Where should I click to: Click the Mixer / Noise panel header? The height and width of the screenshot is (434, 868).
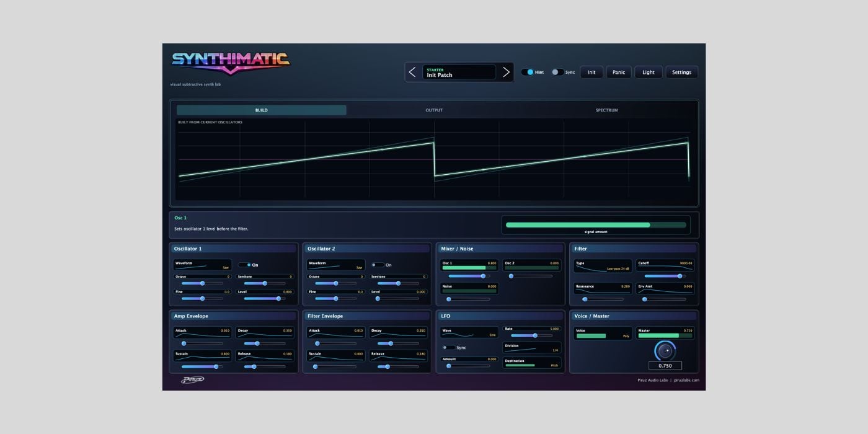point(500,249)
